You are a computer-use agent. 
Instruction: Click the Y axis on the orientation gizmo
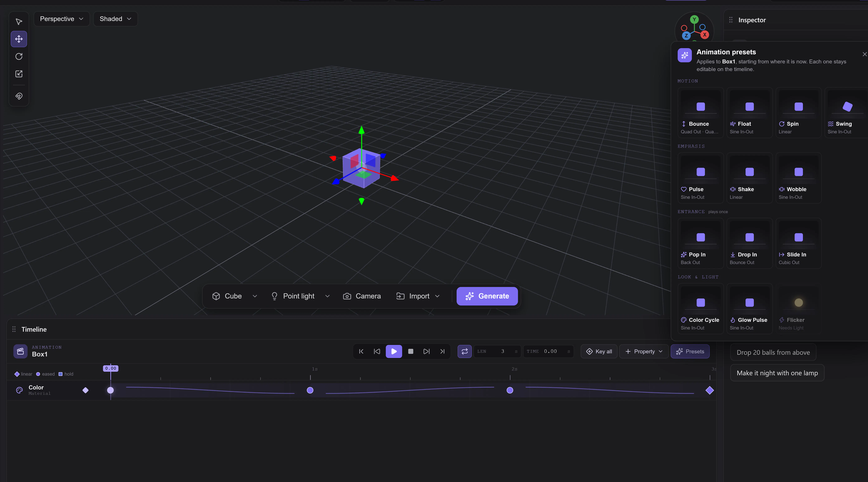tap(694, 19)
